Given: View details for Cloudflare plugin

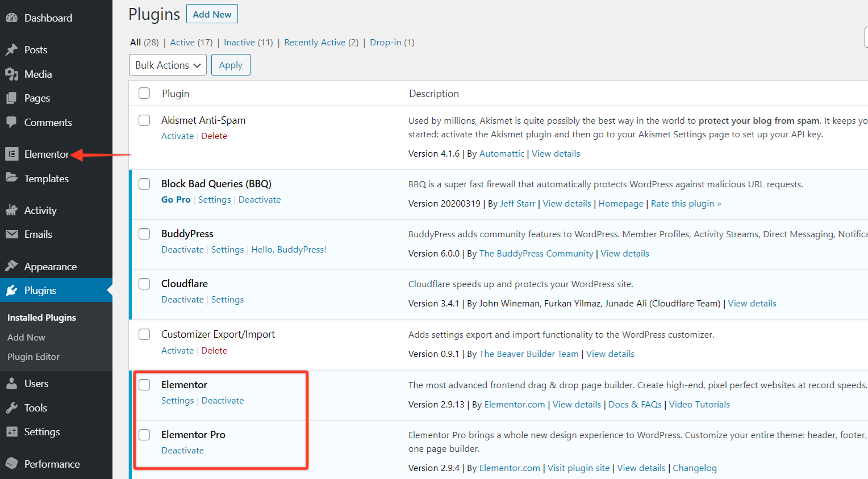Looking at the screenshot, I should coord(752,303).
